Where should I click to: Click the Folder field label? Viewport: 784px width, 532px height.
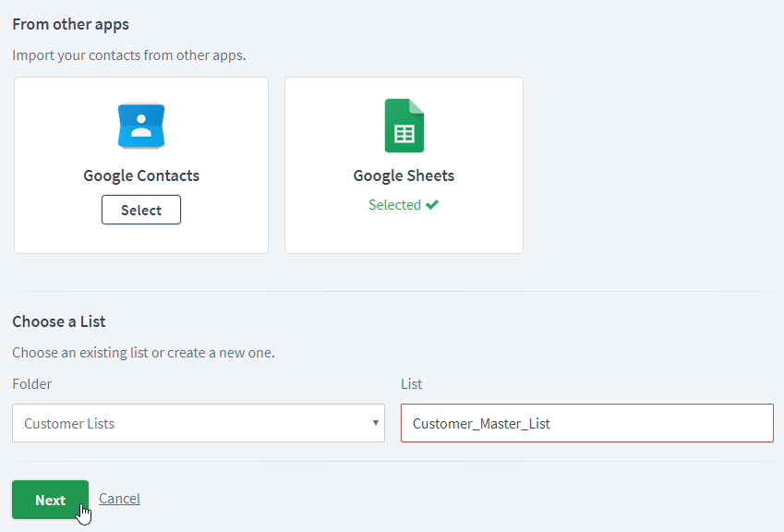(32, 384)
